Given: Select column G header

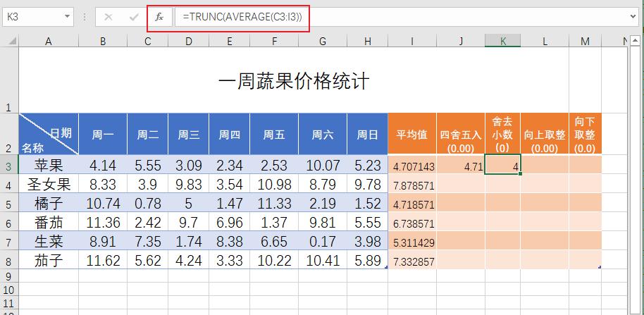Looking at the screenshot, I should pos(323,41).
